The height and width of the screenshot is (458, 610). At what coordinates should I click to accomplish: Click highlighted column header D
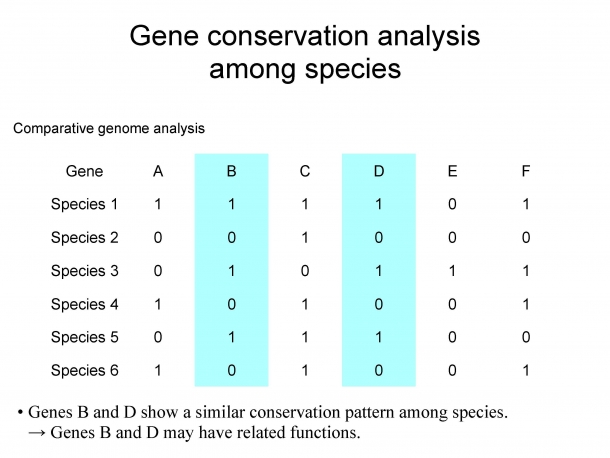click(x=379, y=171)
